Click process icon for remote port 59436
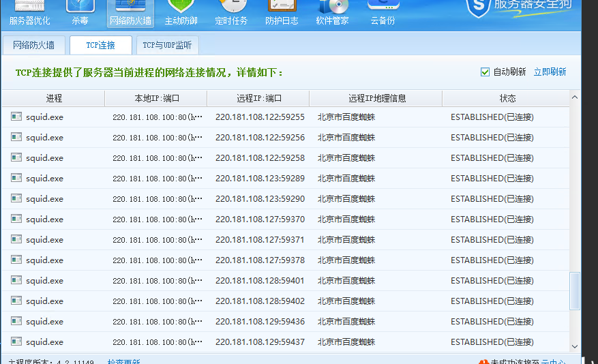This screenshot has height=364, width=598. coord(16,321)
